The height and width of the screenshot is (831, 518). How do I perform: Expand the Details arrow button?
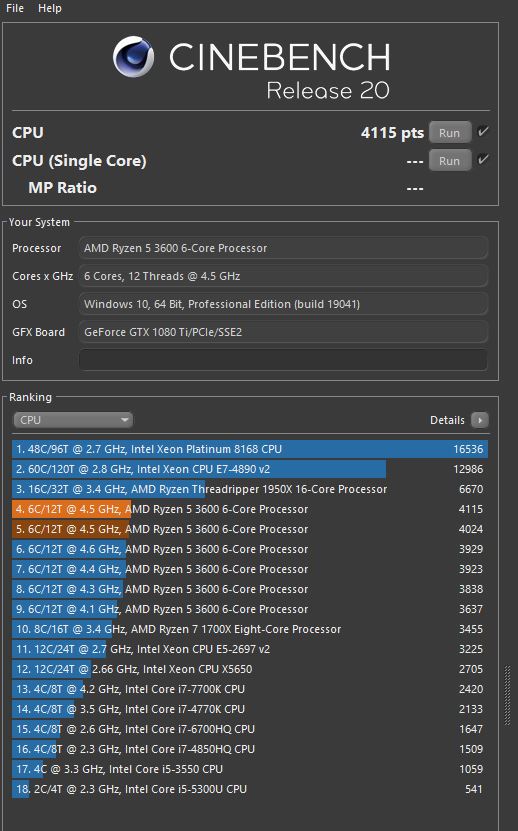click(x=480, y=420)
